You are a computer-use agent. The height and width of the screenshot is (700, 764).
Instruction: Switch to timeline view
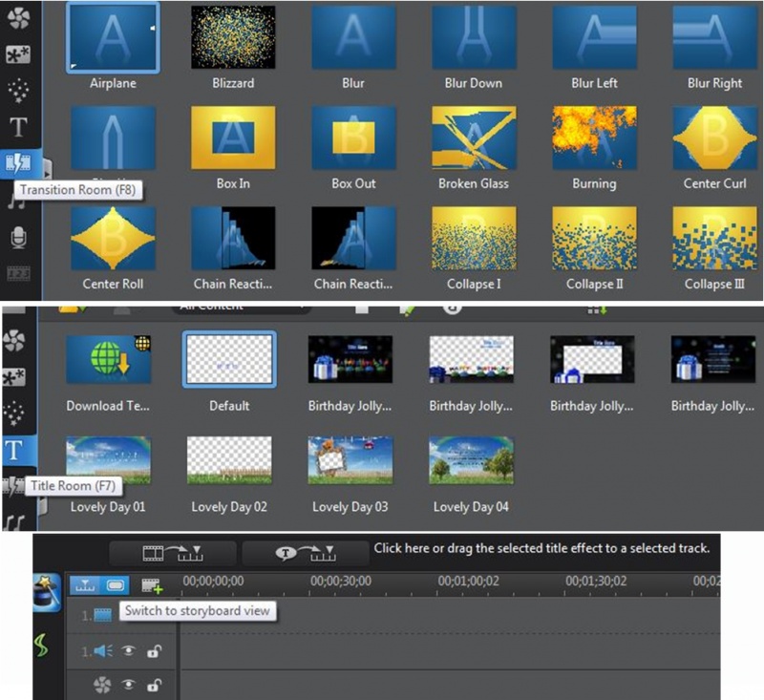85,584
